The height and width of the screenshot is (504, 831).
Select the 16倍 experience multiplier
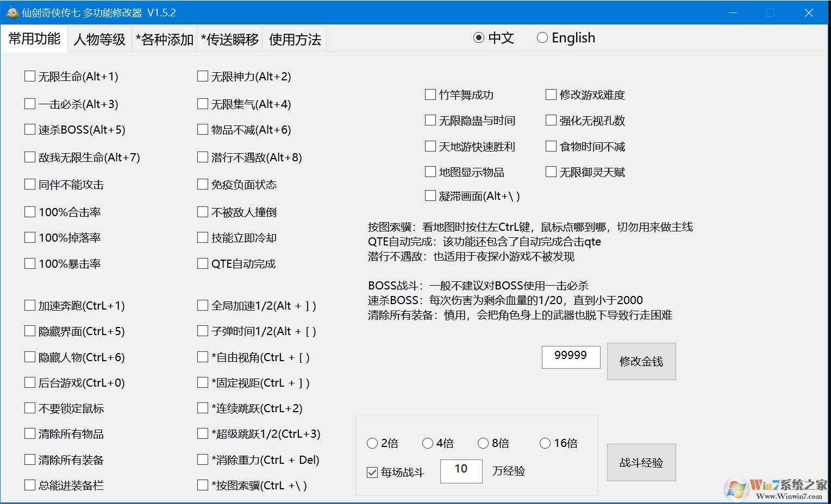pos(545,443)
